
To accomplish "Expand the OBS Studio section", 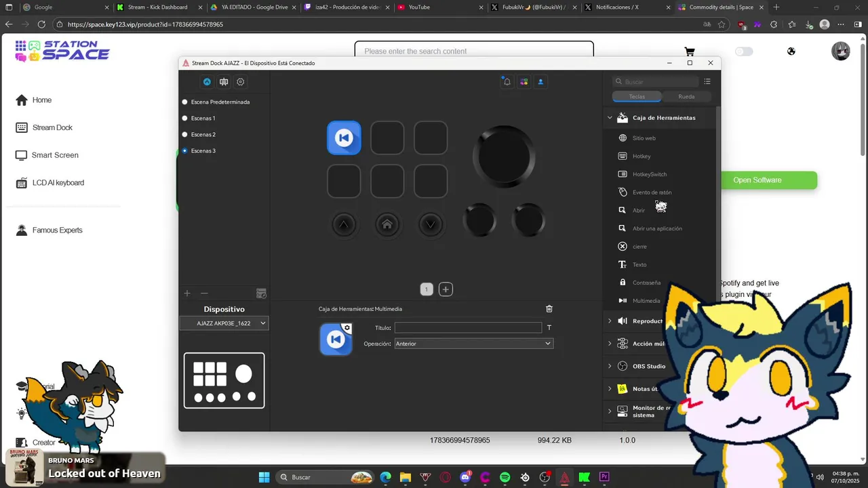I will coord(610,366).
